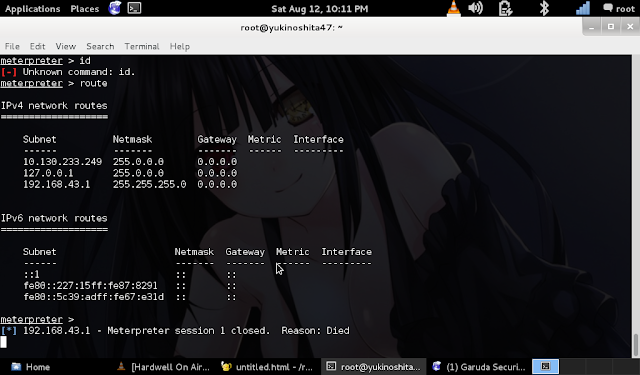Click the terminal vertical scrollbar thumb

pos(636,345)
